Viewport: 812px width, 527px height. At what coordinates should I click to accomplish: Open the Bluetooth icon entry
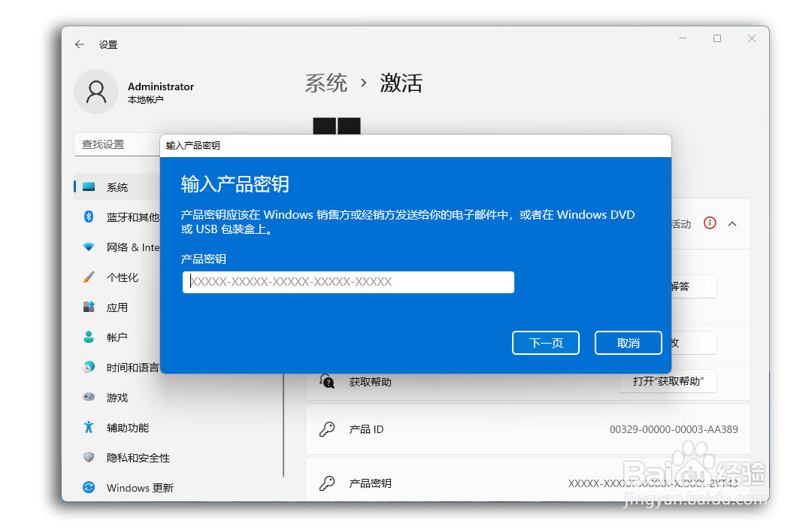coord(89,217)
